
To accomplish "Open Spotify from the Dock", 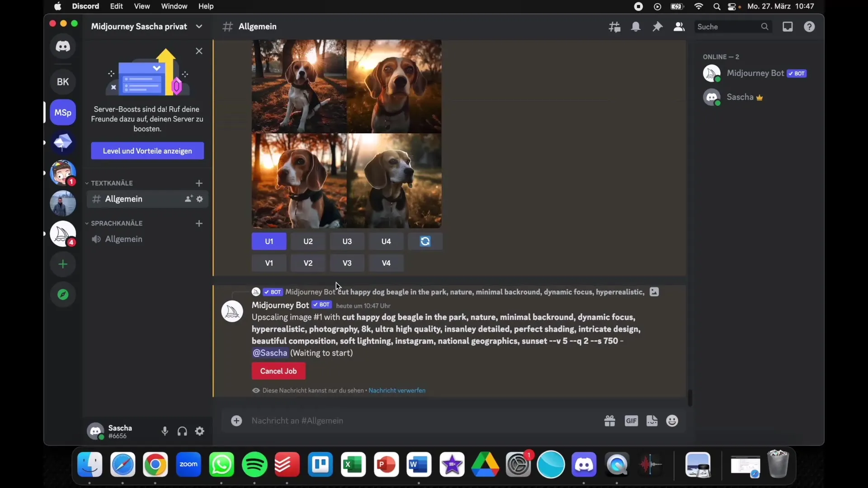I will point(255,465).
